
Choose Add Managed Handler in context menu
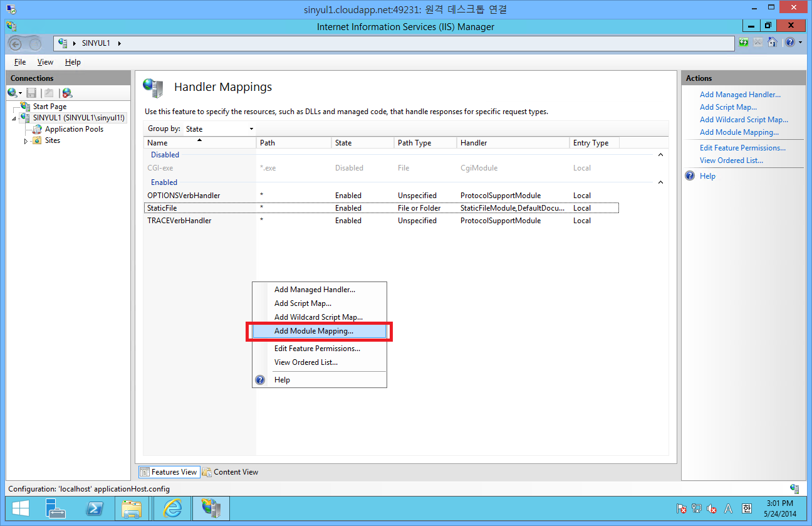pos(320,290)
